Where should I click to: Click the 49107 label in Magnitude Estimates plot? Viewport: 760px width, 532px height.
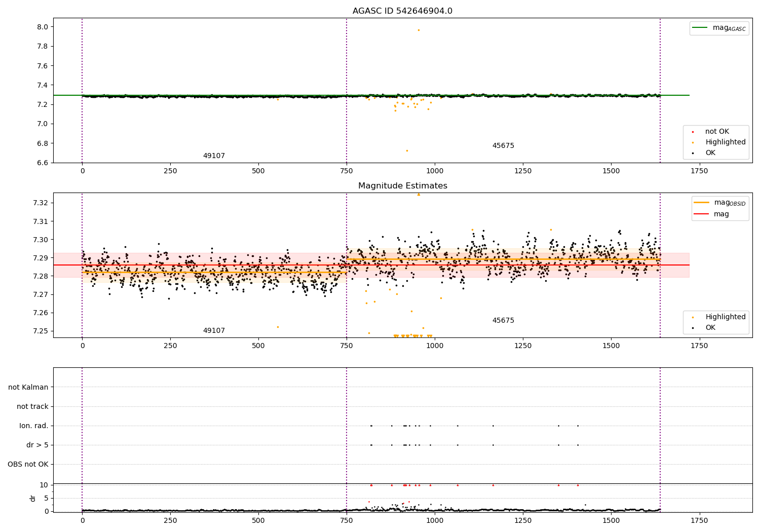tap(214, 331)
